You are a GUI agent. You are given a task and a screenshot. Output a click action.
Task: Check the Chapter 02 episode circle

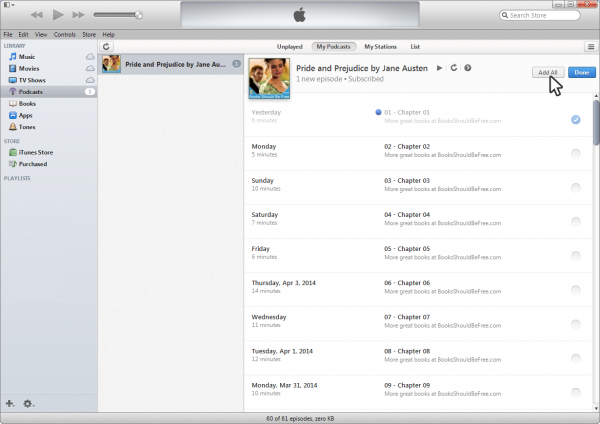pos(576,154)
